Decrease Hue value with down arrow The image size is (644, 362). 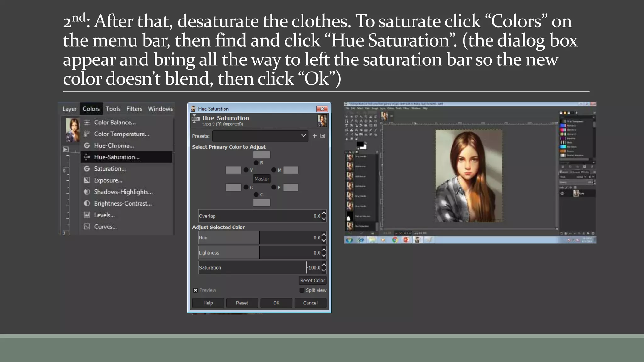pyautogui.click(x=324, y=240)
